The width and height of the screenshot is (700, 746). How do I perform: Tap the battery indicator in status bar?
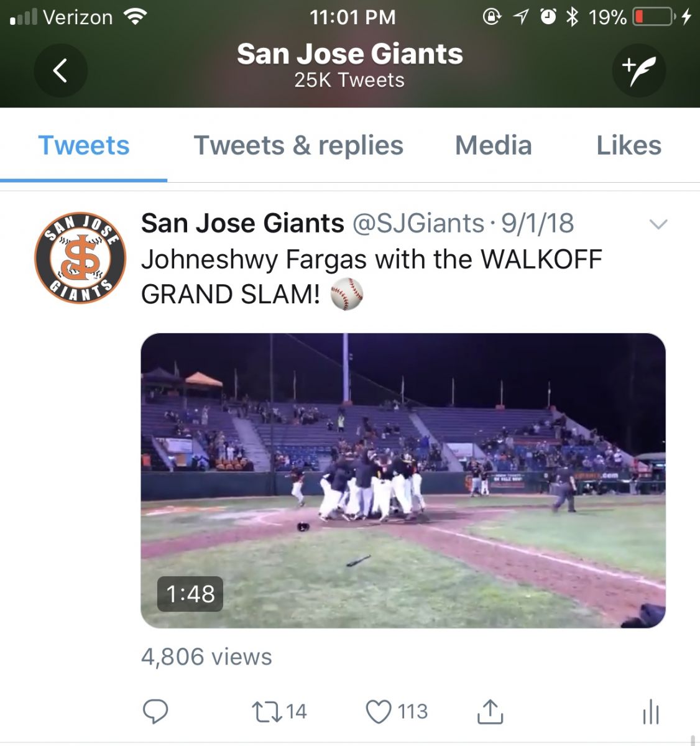(654, 17)
